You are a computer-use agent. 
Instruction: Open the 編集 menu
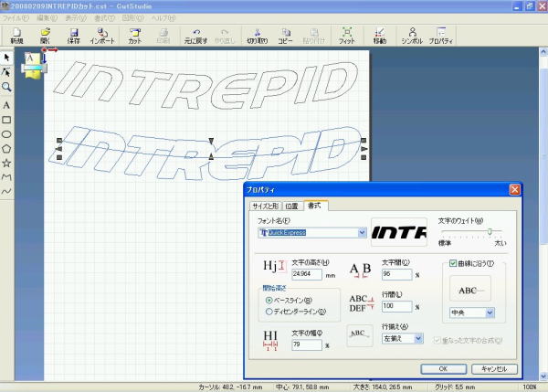click(47, 18)
